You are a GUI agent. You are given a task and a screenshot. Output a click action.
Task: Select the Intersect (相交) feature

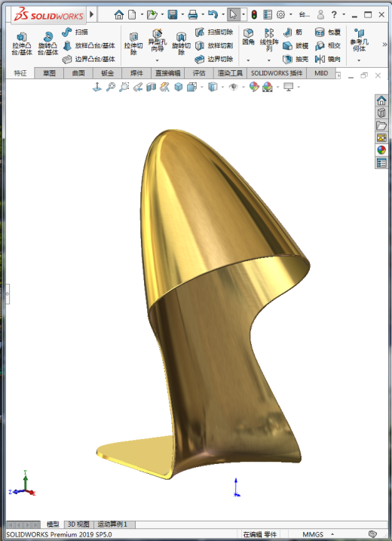click(x=328, y=45)
